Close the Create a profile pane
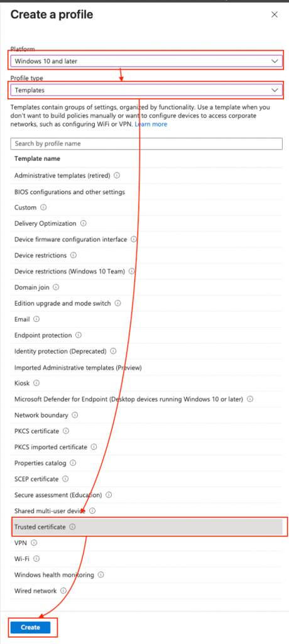This screenshot has height=644, width=289. click(275, 15)
